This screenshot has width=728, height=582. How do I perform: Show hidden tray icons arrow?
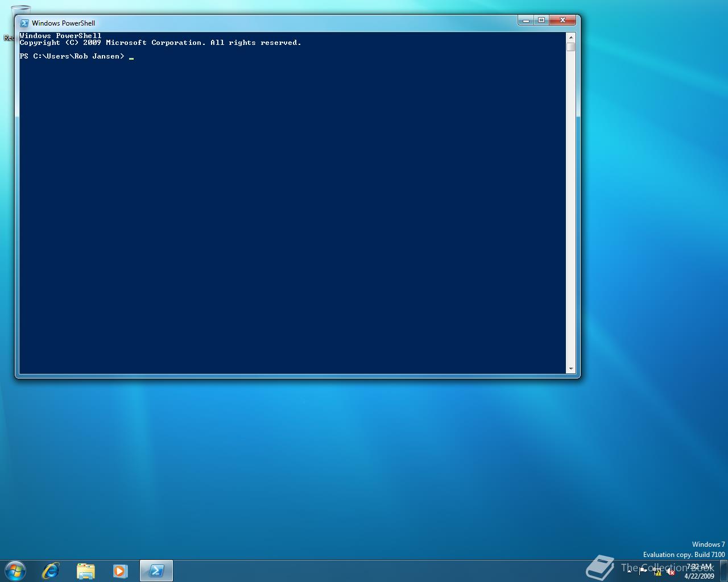click(x=629, y=571)
